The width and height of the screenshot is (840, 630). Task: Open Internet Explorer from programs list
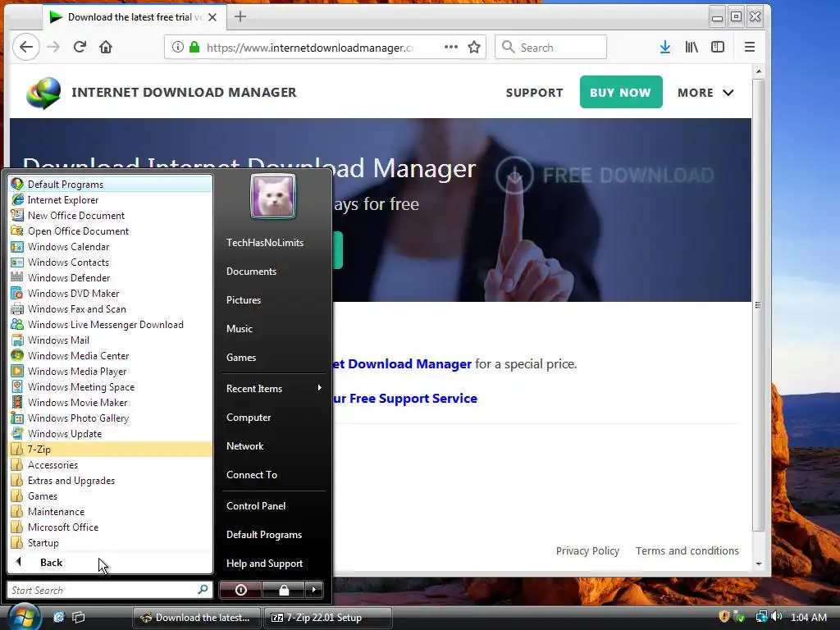pos(110,200)
